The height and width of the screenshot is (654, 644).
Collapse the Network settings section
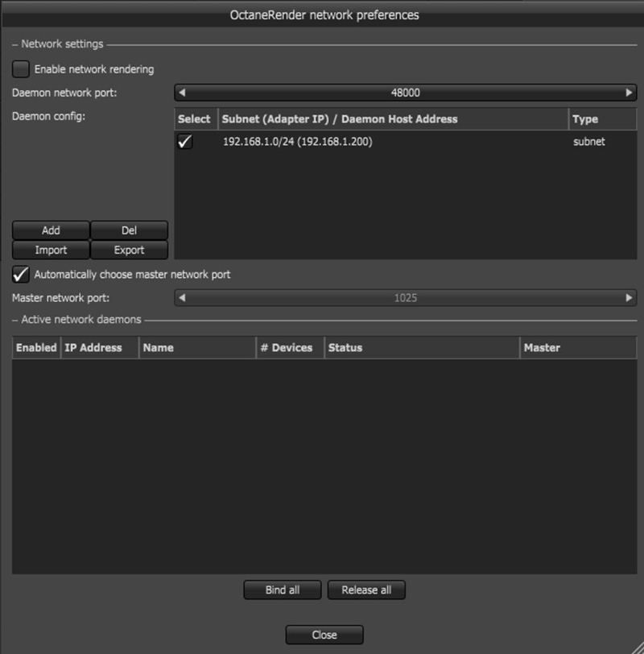(x=15, y=44)
